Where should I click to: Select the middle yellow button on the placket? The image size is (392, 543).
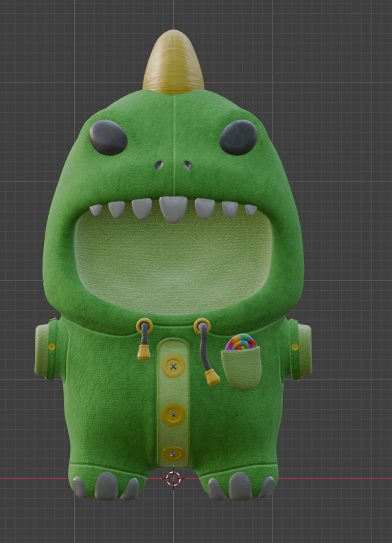[x=173, y=414]
